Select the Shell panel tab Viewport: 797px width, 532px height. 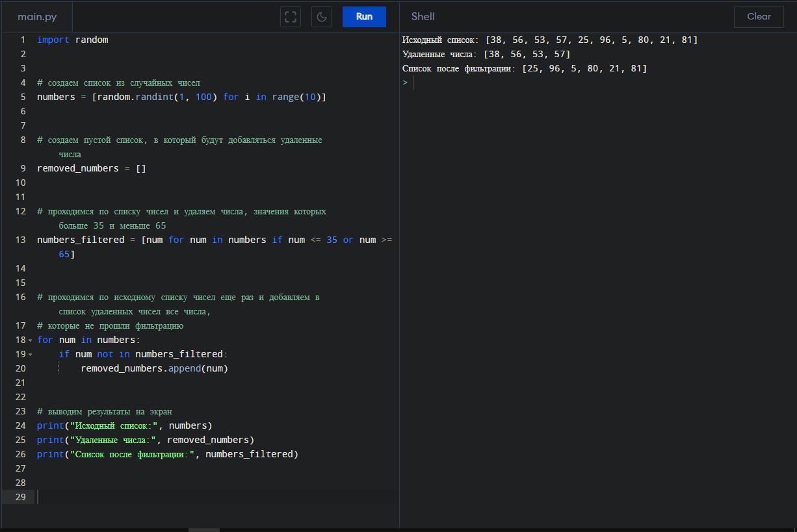click(x=423, y=17)
